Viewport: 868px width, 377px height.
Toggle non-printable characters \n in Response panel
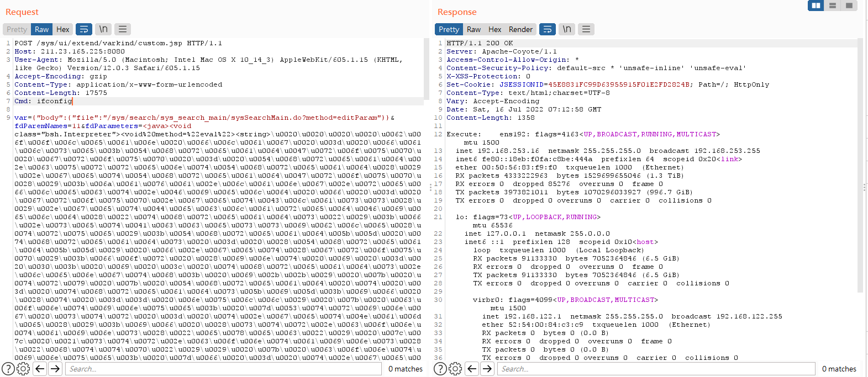567,29
